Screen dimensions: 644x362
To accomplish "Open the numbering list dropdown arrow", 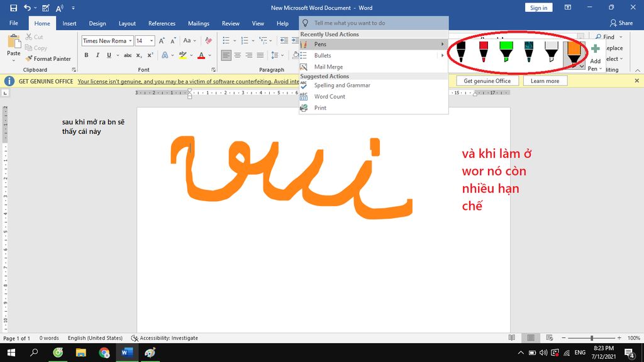I will point(253,41).
